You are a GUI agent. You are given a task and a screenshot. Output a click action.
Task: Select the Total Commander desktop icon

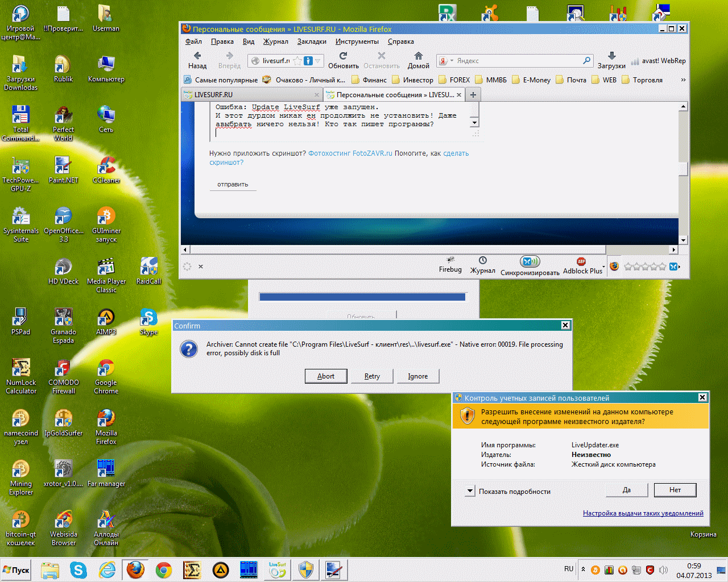(20, 123)
